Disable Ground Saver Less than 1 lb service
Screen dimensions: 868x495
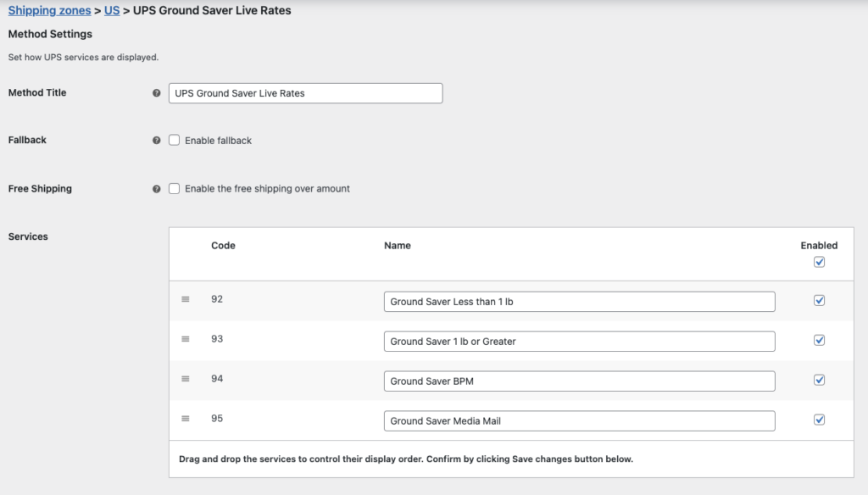point(820,301)
